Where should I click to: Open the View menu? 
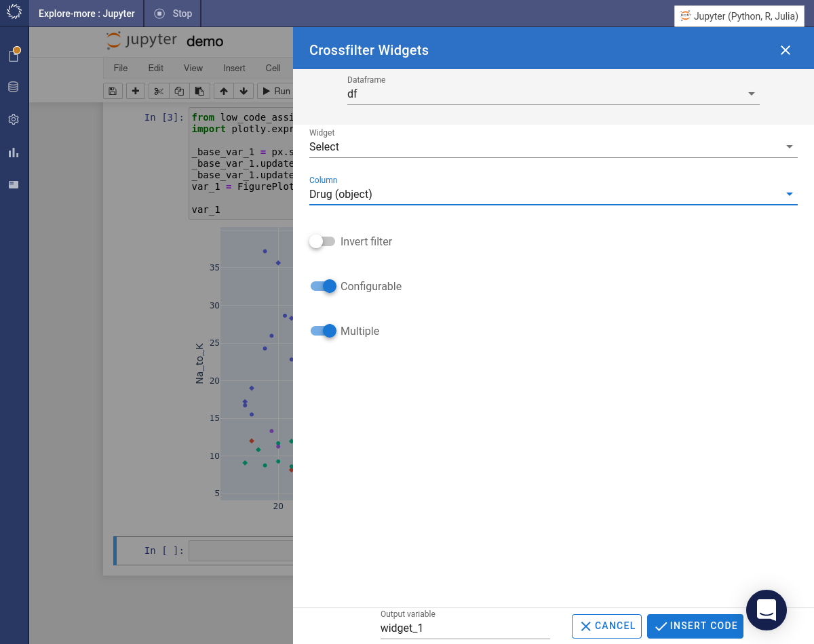[193, 68]
